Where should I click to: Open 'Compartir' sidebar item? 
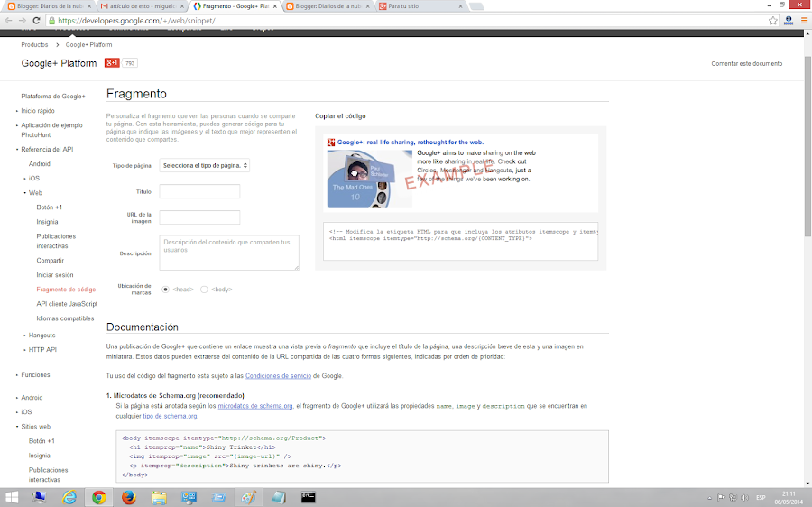pyautogui.click(x=51, y=261)
